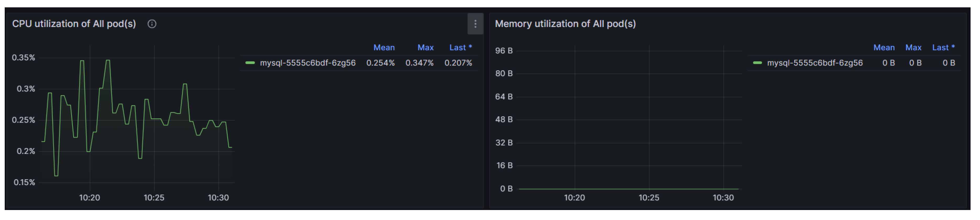Sort the CPU legend by Mean

384,48
